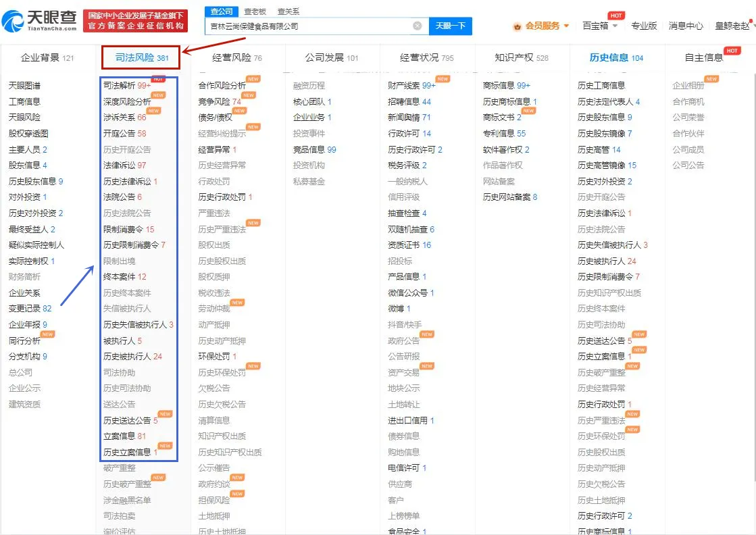
Task: Open 历史工商信息 item
Action: pos(601,85)
